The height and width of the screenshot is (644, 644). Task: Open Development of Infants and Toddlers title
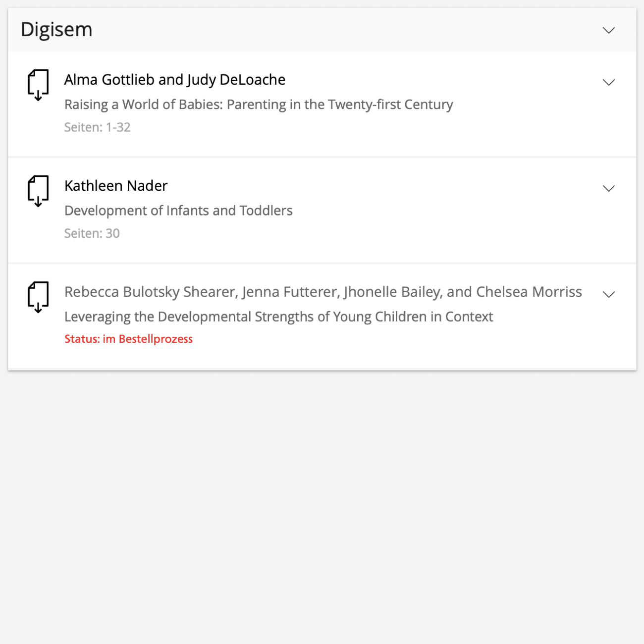coord(178,211)
